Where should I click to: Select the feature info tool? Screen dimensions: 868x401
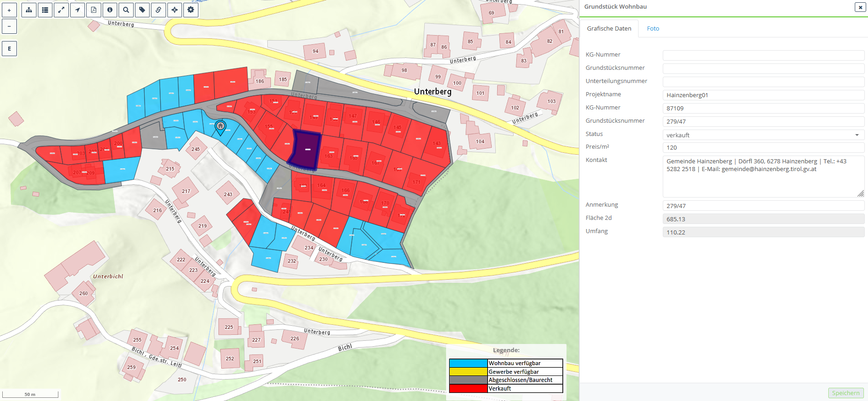coord(110,10)
